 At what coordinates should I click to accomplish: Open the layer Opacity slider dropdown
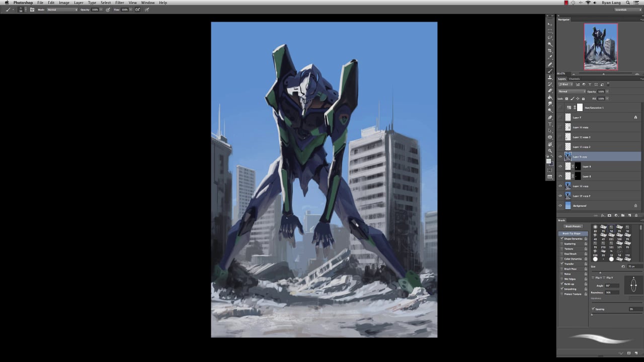[607, 92]
